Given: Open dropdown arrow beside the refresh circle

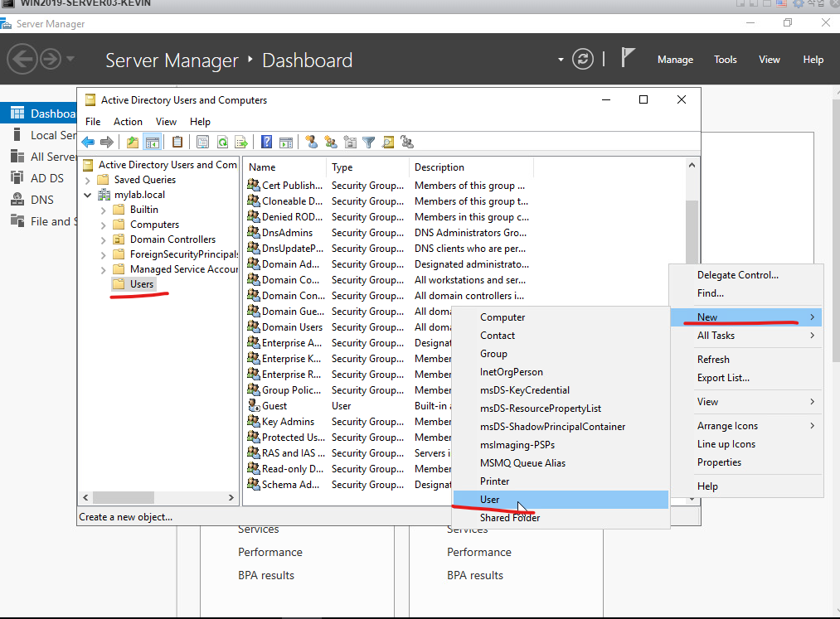Looking at the screenshot, I should [561, 60].
